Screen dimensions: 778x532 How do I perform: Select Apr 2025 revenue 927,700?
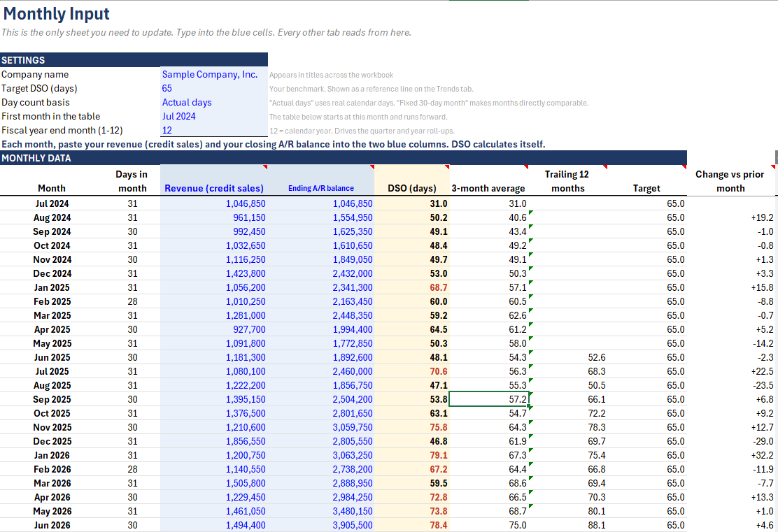(214, 329)
